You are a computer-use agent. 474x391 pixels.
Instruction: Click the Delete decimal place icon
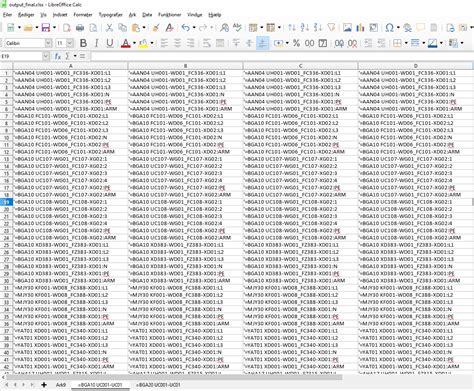click(352, 43)
